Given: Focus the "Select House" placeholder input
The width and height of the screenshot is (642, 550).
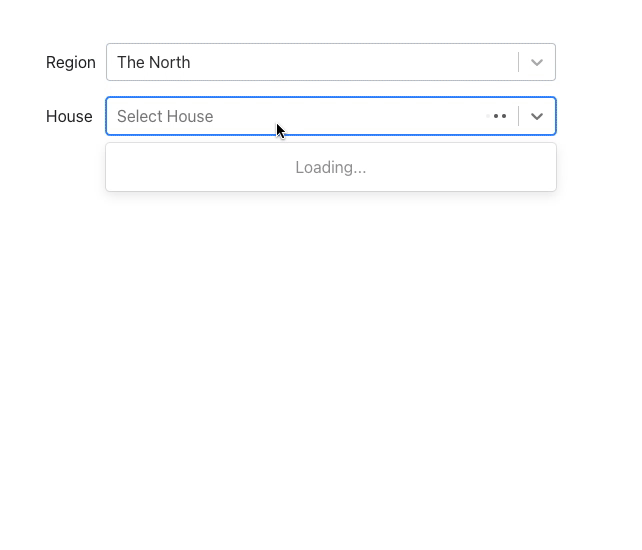Looking at the screenshot, I should tap(300, 116).
